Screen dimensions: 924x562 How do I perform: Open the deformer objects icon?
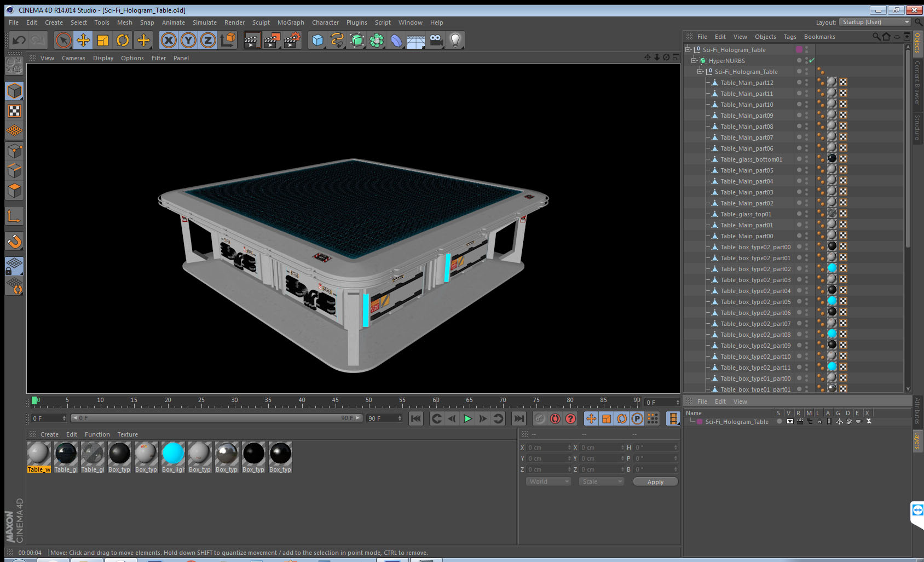[396, 40]
